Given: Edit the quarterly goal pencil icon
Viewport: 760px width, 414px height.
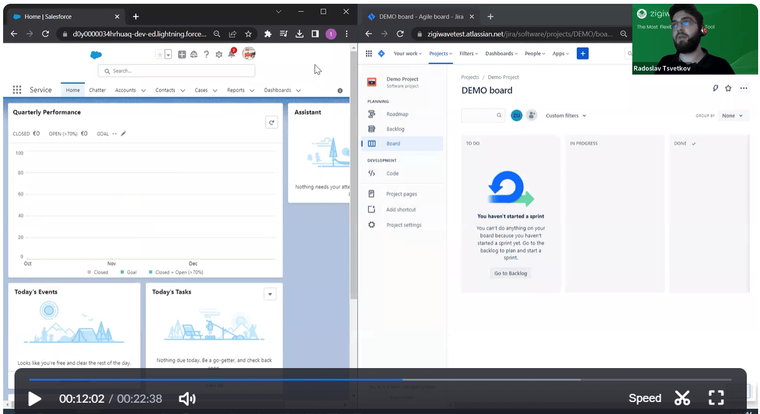Looking at the screenshot, I should 124,134.
